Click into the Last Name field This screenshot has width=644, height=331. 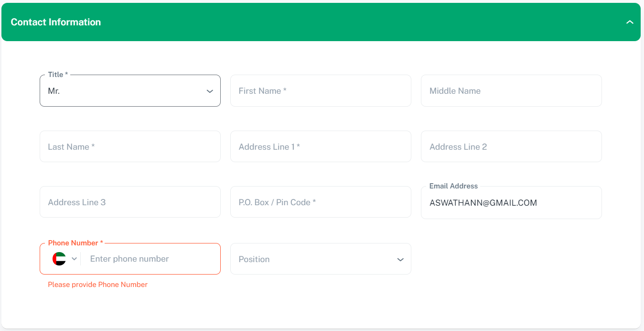[x=130, y=147]
